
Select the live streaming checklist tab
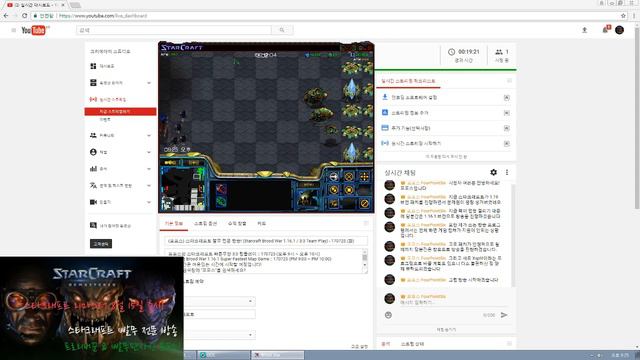[408, 81]
